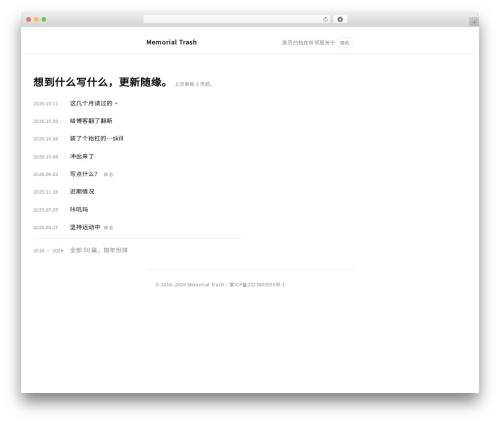Click the date 2026.10.11 in the post list
The image size is (500, 423).
pyautogui.click(x=46, y=104)
